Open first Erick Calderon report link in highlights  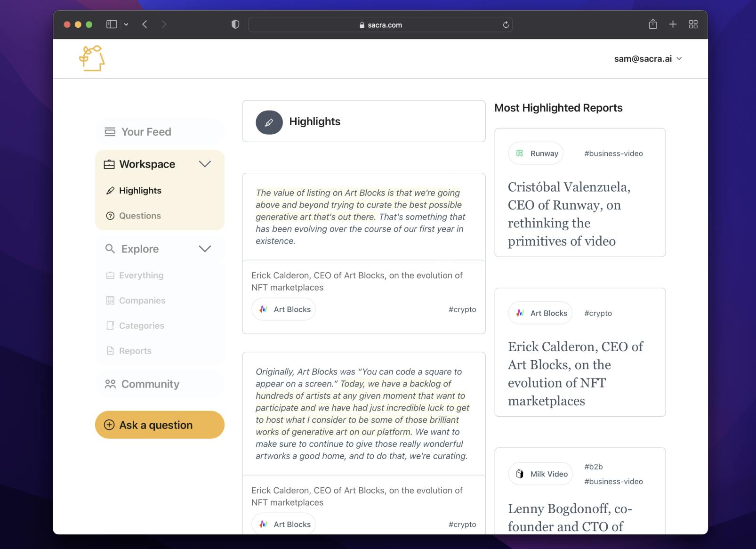(x=357, y=281)
